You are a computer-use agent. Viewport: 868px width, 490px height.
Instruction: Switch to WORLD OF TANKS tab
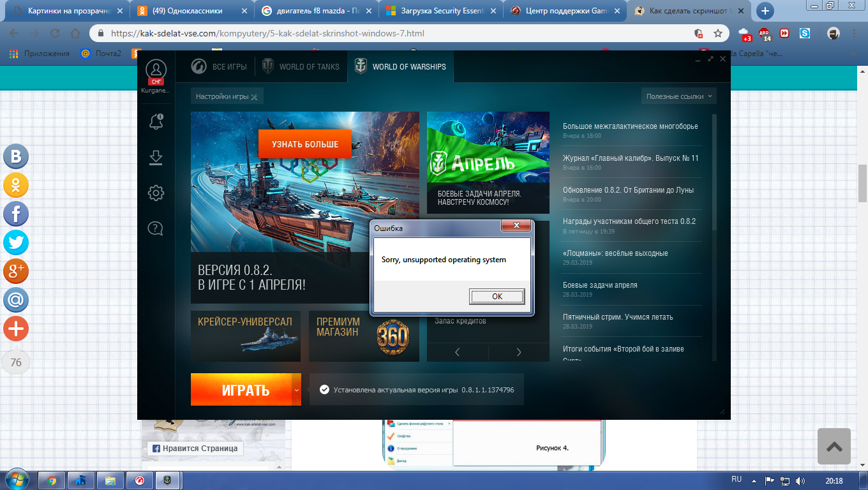coord(301,66)
